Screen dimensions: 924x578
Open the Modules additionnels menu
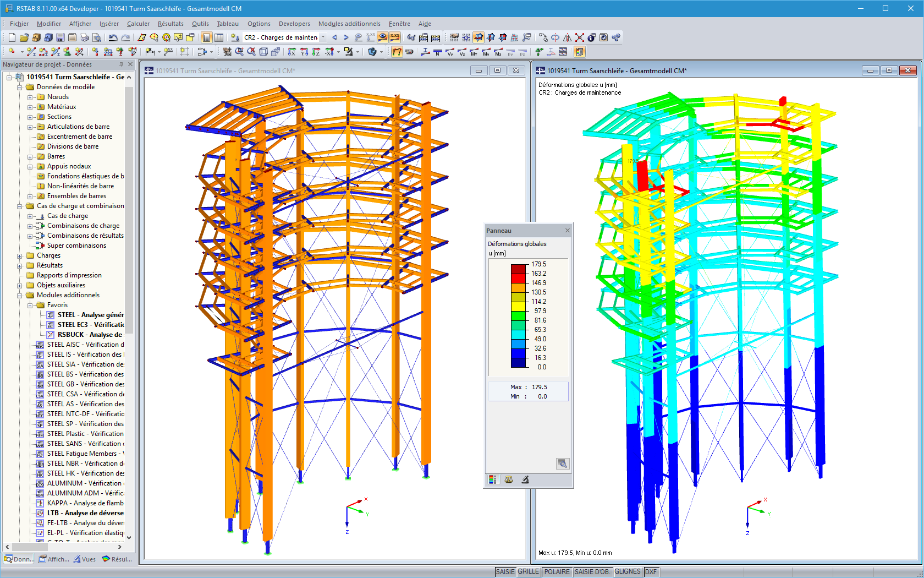pos(349,24)
